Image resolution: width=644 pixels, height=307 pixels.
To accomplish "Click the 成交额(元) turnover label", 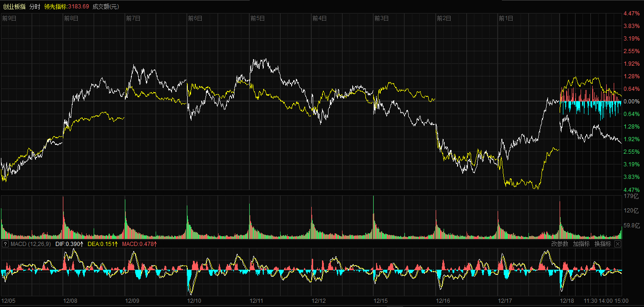I will [106, 7].
